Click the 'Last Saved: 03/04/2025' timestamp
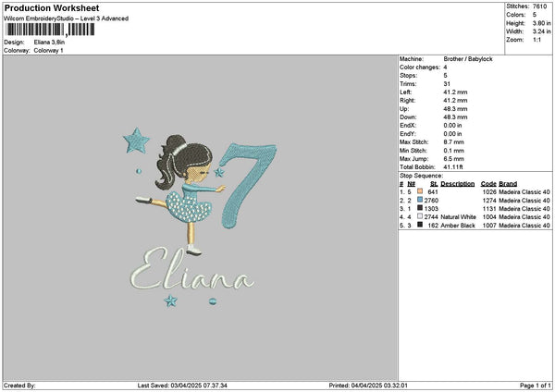The height and width of the screenshot is (392, 555). point(182,386)
